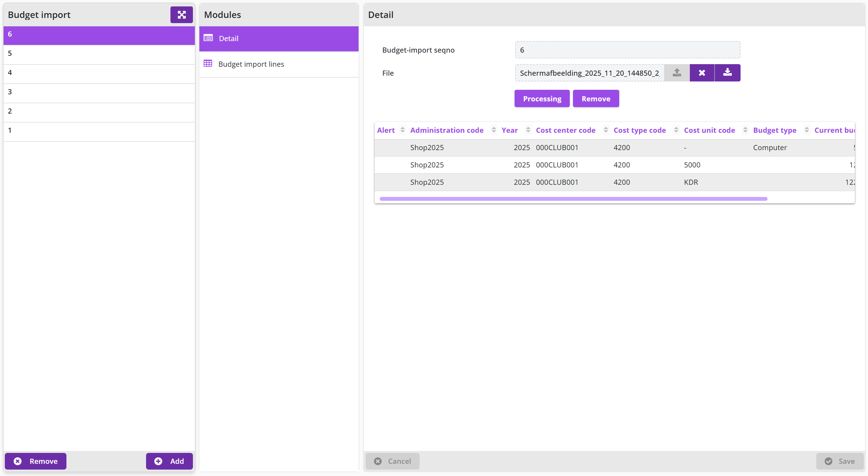This screenshot has width=868, height=476.
Task: Click the upload file icon
Action: [x=677, y=73]
